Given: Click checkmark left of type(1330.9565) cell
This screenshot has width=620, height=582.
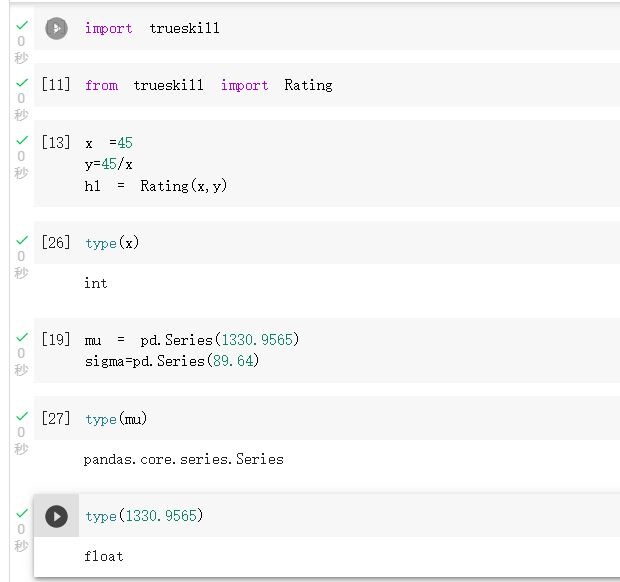Looking at the screenshot, I should click(x=21, y=513).
